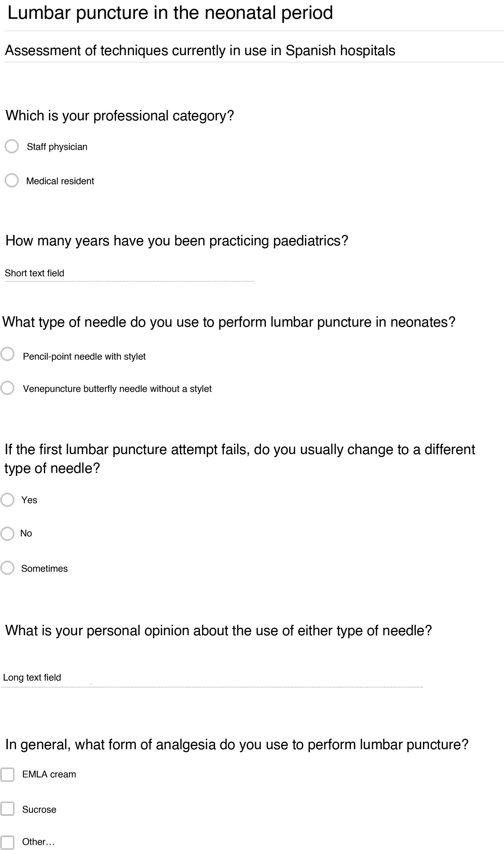
Task: Click the personal opinion question heading
Action: click(218, 631)
